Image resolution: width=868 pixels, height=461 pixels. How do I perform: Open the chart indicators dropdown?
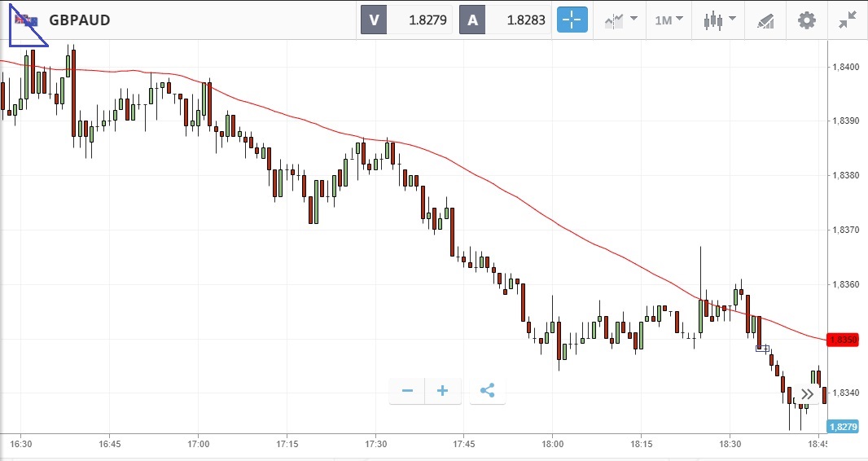click(620, 20)
